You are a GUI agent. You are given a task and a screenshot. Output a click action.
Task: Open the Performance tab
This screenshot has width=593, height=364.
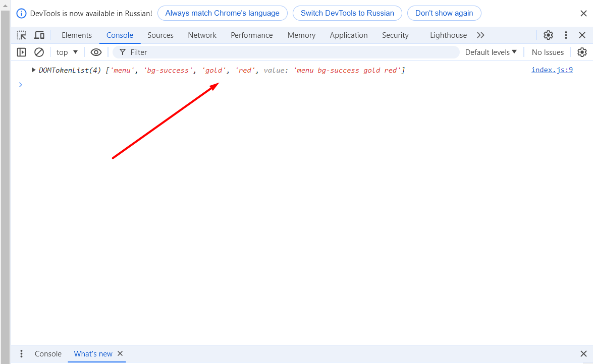(251, 35)
